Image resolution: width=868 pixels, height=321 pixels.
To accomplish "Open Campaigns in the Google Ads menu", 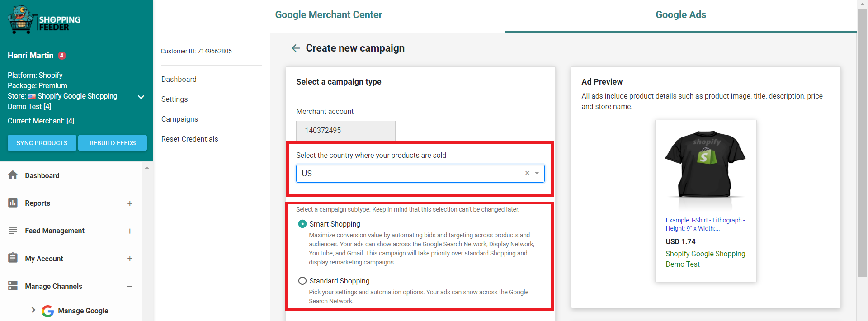I will click(179, 119).
